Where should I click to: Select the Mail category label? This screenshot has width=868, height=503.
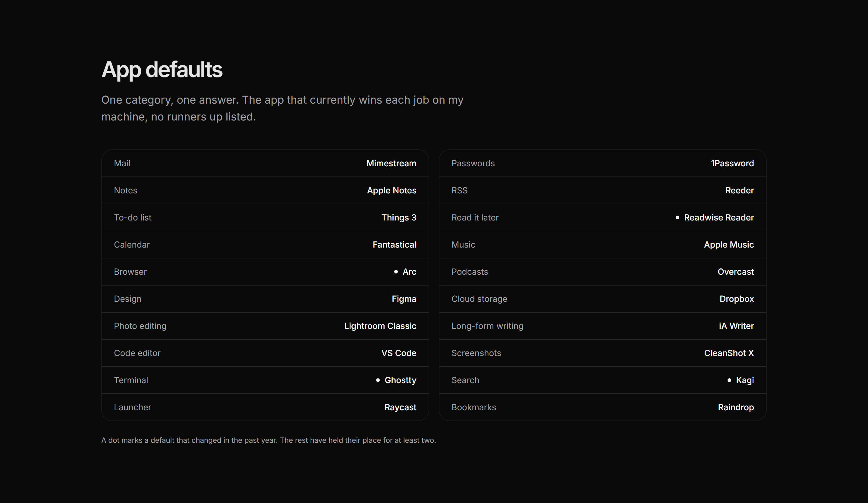122,163
